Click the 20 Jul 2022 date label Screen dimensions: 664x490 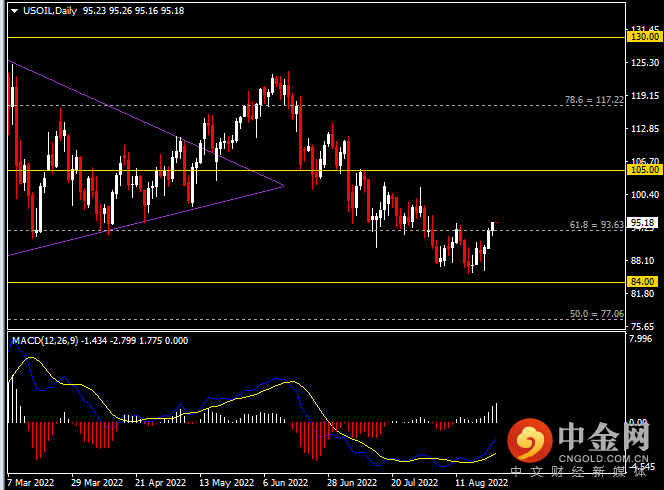click(415, 483)
